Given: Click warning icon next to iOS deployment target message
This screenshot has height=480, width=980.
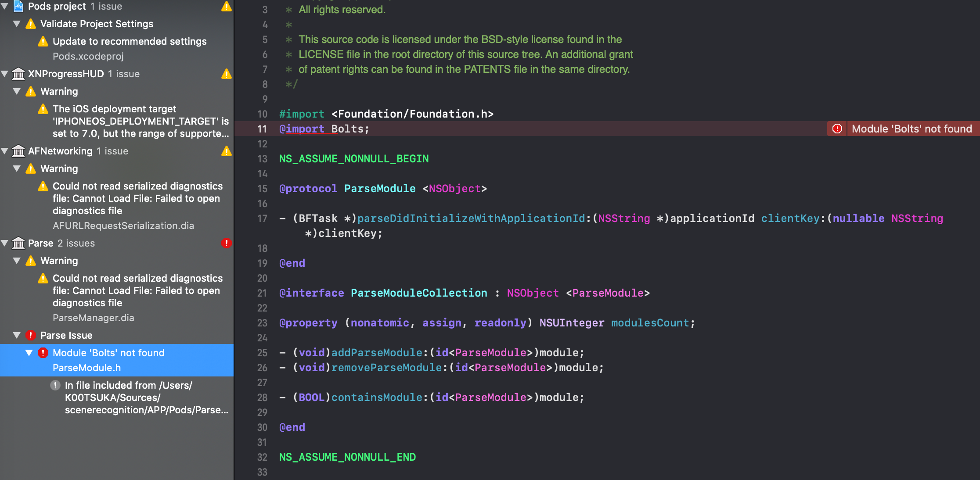Looking at the screenshot, I should pos(43,109).
